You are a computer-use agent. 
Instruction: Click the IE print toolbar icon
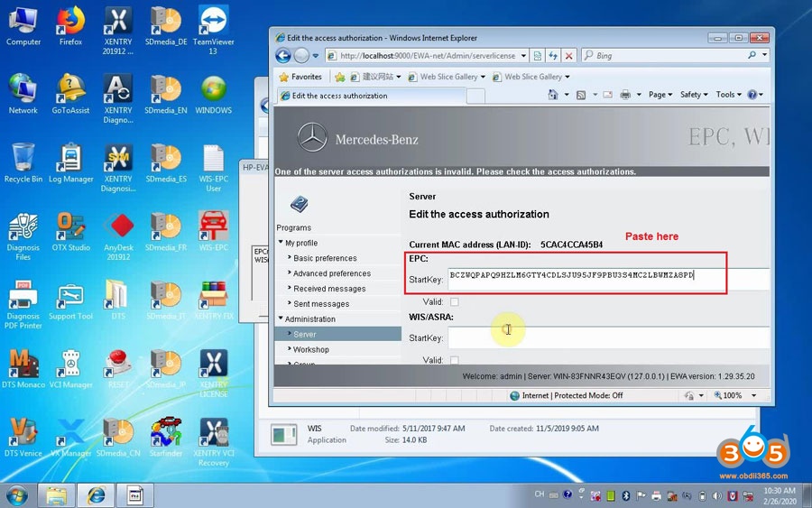click(x=625, y=94)
